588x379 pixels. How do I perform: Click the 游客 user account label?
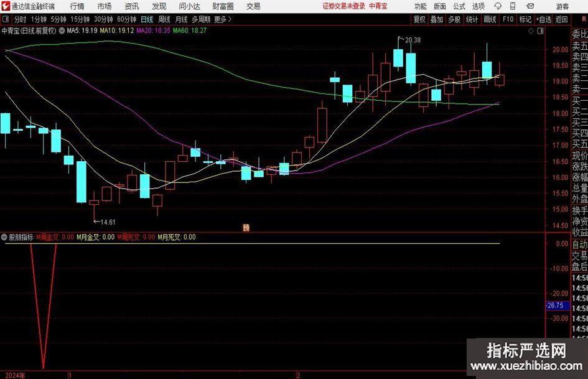(562, 6)
